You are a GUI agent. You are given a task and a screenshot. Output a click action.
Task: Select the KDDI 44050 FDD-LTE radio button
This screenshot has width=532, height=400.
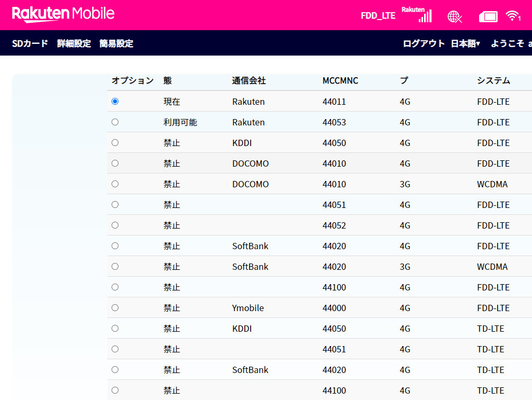tap(115, 143)
